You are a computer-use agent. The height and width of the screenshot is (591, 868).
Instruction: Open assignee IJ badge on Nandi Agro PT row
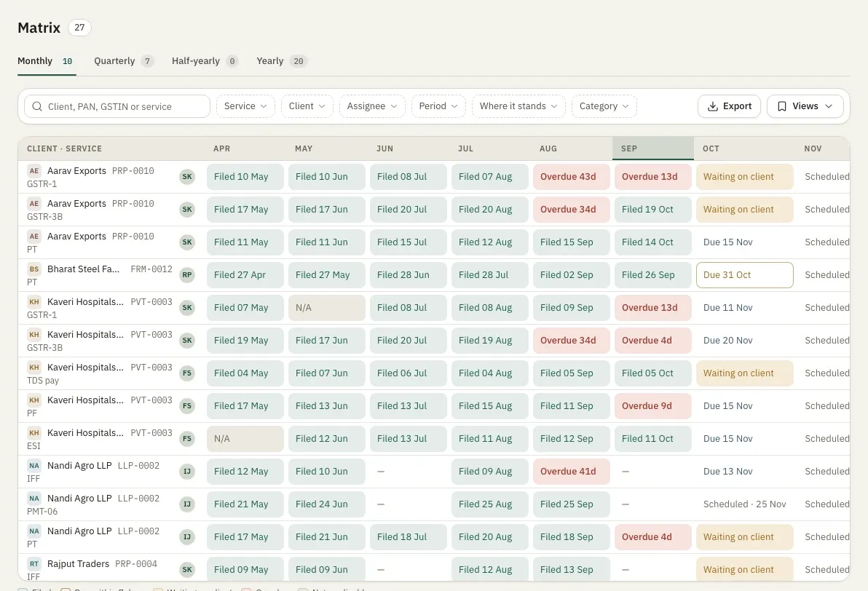187,536
